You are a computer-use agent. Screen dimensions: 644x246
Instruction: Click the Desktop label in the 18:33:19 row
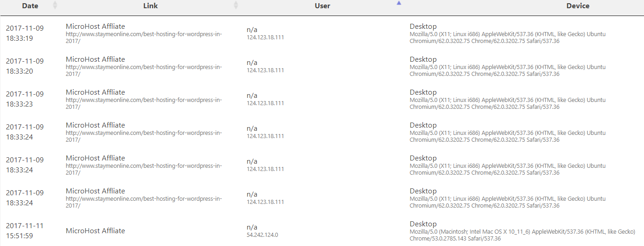click(x=423, y=27)
